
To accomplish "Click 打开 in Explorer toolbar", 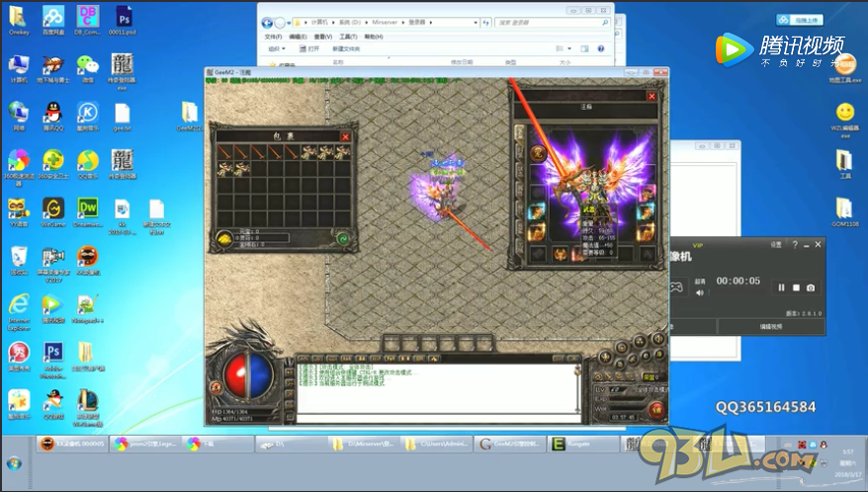I will (310, 48).
